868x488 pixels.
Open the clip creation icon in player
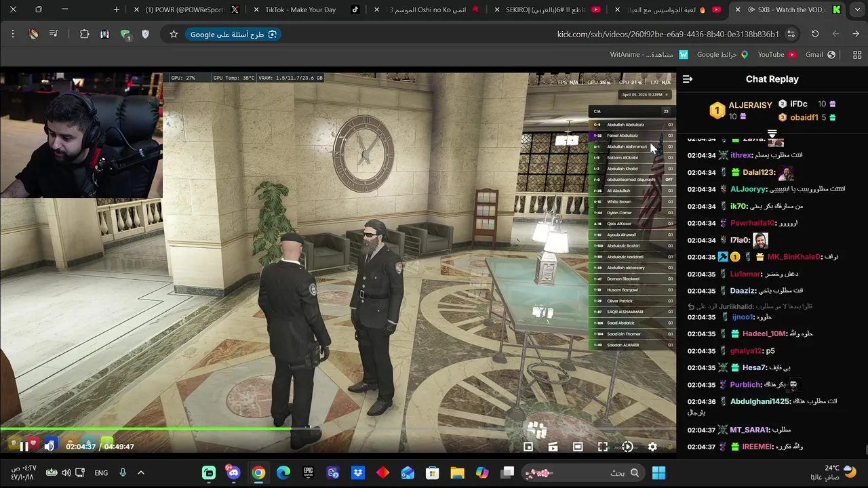553,447
